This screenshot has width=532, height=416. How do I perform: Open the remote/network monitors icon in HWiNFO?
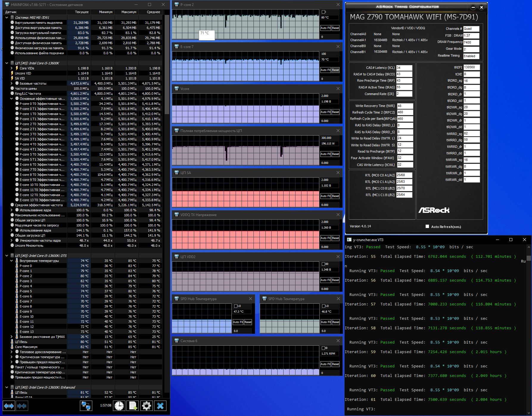[x=86, y=406]
